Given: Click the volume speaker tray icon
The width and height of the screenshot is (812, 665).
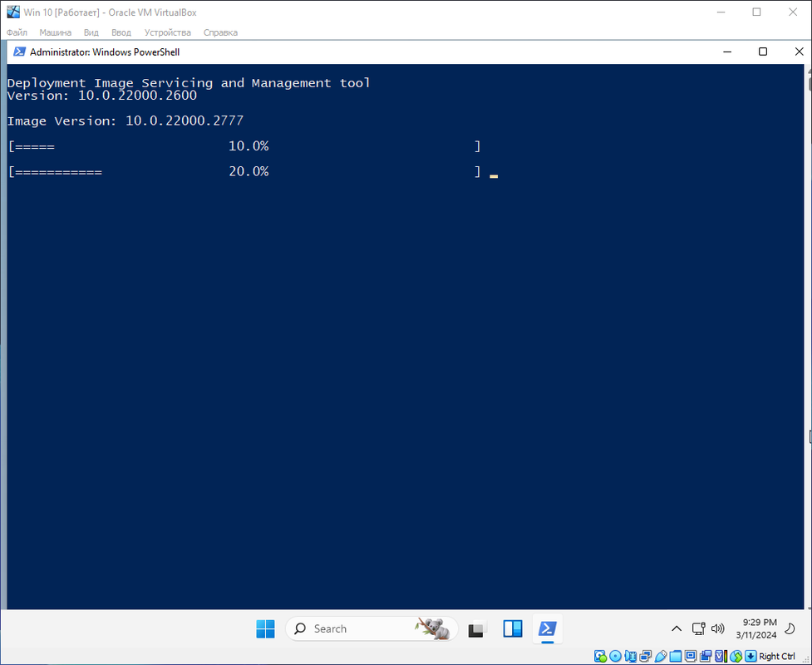Looking at the screenshot, I should coord(718,628).
